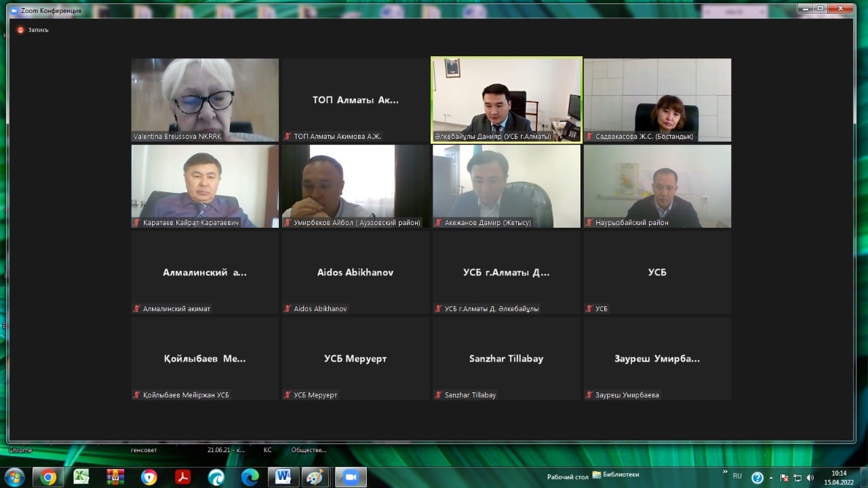Select УСБ г.Алматы Д. Әлкебайұлы tile
The image size is (868, 488).
coord(507,272)
